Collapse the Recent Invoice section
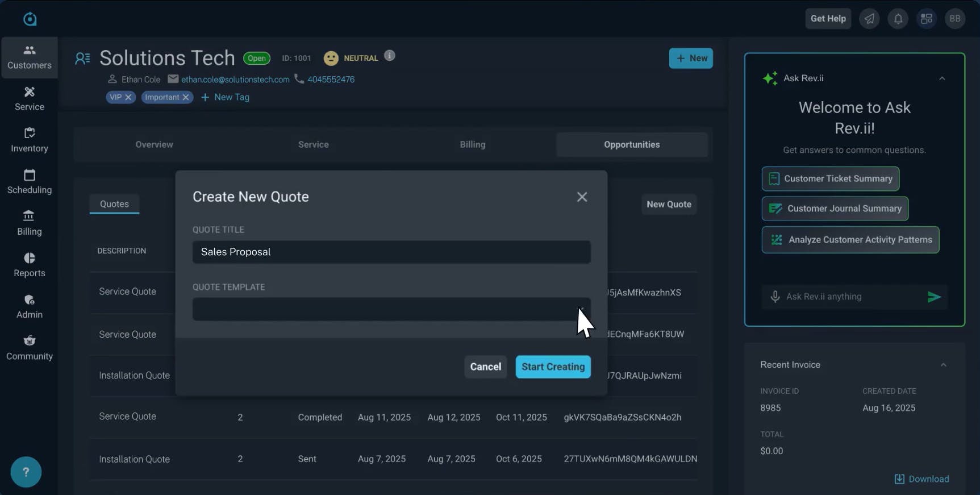980x495 pixels. click(943, 365)
